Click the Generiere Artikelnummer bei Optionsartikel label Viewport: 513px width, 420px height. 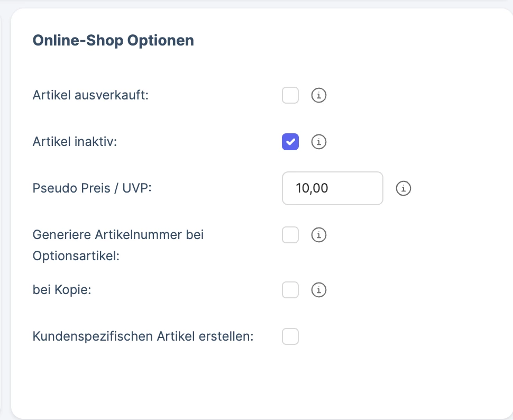tap(118, 245)
